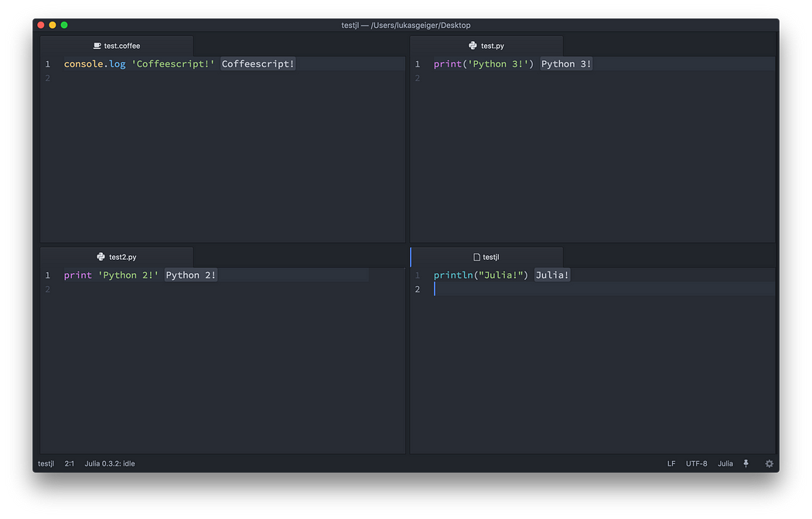Click the coffee cup icon on test.coffee tab
The height and width of the screenshot is (519, 812).
(97, 46)
